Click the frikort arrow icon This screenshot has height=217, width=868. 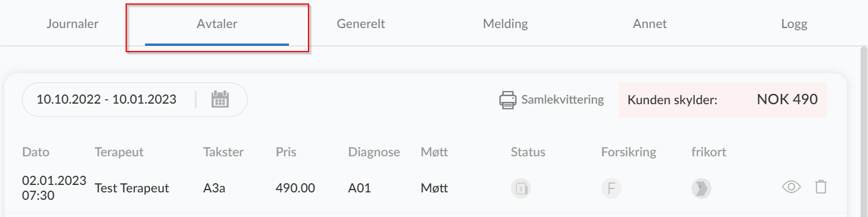702,188
